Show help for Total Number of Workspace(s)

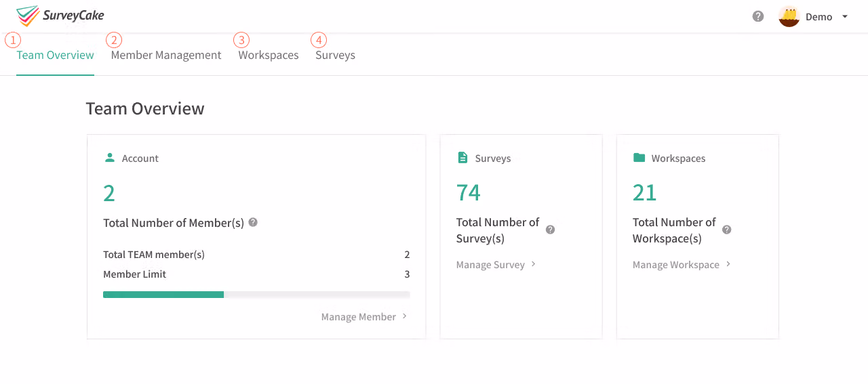click(726, 230)
